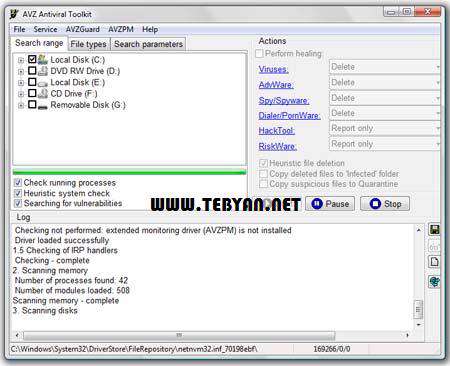Click 'Driver loaded successfully' log line
Image resolution: width=450 pixels, height=366 pixels.
pyautogui.click(x=62, y=240)
